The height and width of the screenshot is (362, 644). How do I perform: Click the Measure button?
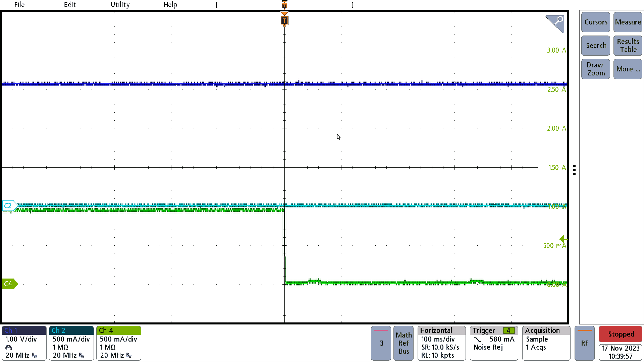(628, 22)
